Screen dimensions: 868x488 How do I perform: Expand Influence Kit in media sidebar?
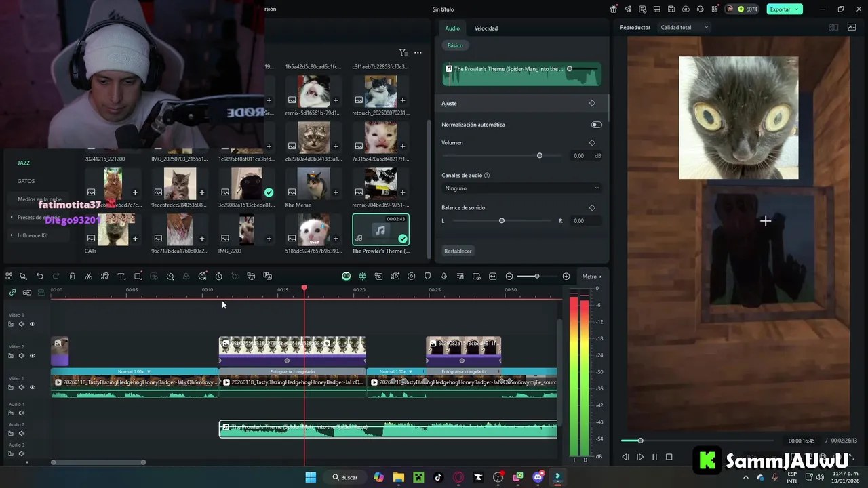[12, 235]
